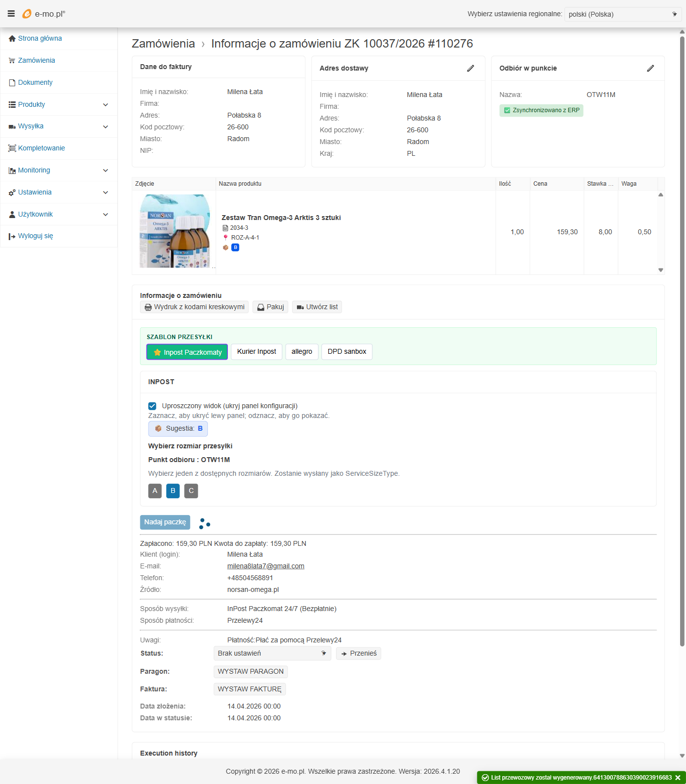Open the Omega-3 product thumbnail
This screenshot has width=686, height=784.
click(x=174, y=231)
